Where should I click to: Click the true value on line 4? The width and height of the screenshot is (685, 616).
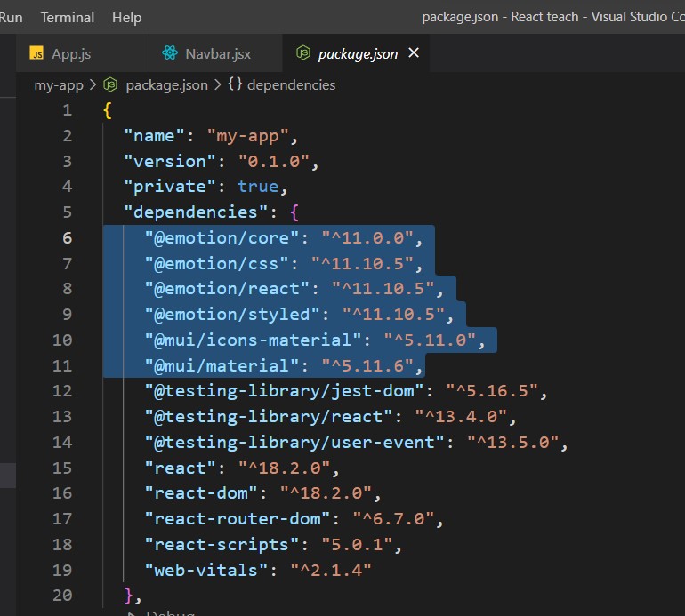tap(258, 187)
